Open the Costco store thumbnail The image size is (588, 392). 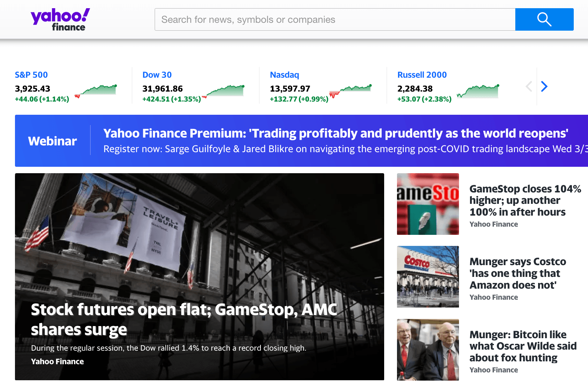(428, 277)
